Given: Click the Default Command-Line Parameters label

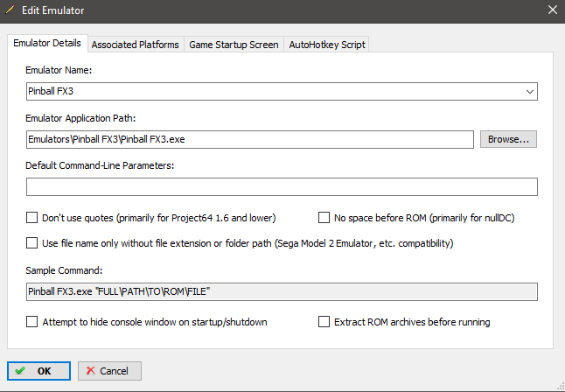Looking at the screenshot, I should coord(100,165).
